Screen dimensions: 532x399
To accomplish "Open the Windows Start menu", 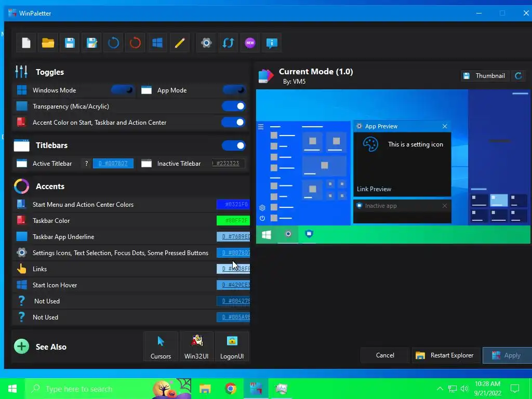I will tap(12, 389).
